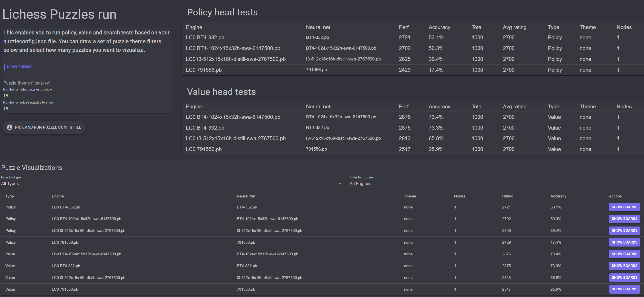Click the Engine column header in visualizations table
Viewport: 644px width, 297px height.
(x=58, y=196)
